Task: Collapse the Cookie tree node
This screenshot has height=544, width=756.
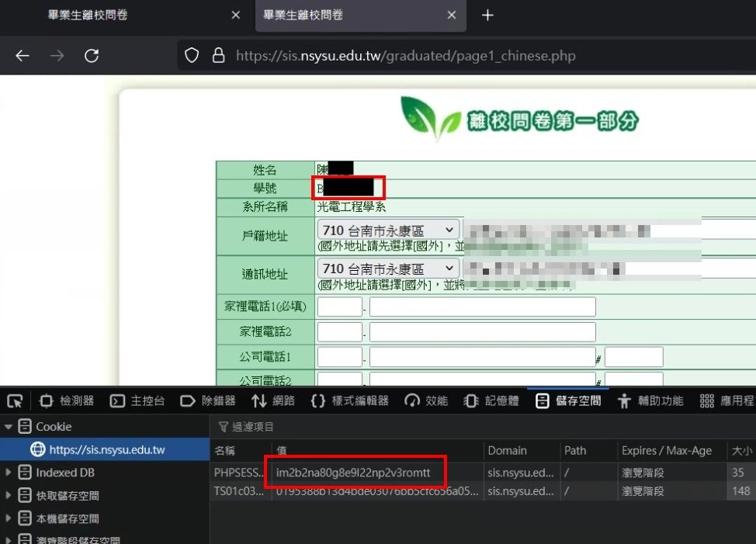Action: click(9, 427)
